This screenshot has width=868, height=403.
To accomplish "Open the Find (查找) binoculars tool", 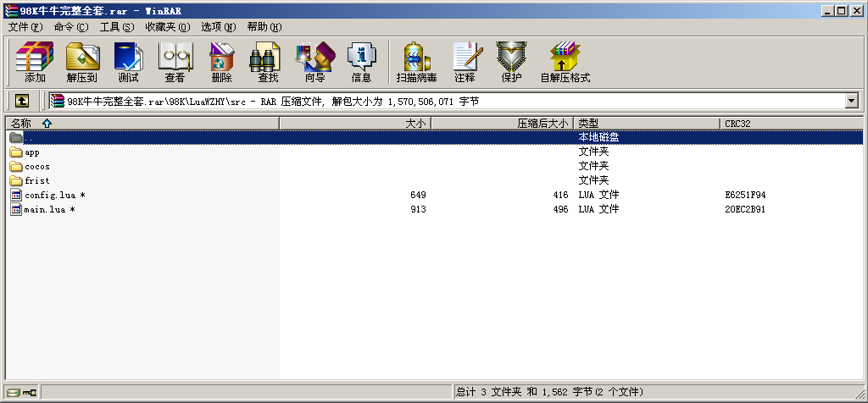I will [x=268, y=62].
